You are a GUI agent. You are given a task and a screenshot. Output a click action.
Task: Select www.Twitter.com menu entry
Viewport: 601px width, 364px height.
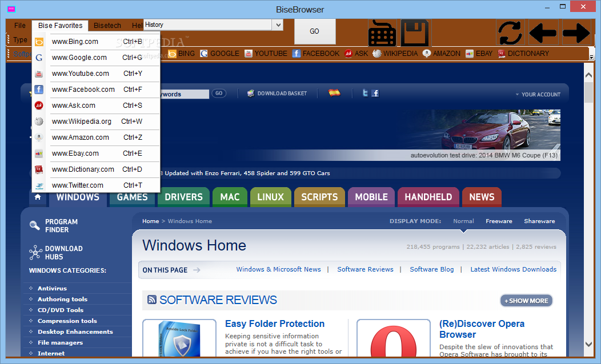coord(96,185)
